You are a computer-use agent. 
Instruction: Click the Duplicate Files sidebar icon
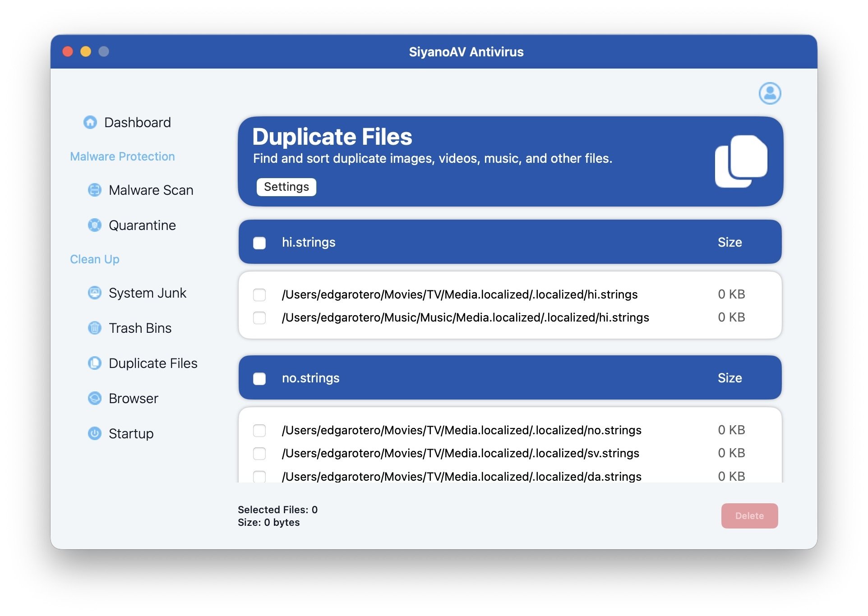[95, 363]
